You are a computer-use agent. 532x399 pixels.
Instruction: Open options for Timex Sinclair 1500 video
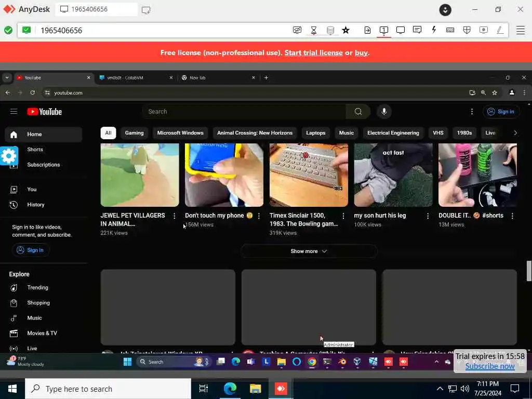coord(343,216)
